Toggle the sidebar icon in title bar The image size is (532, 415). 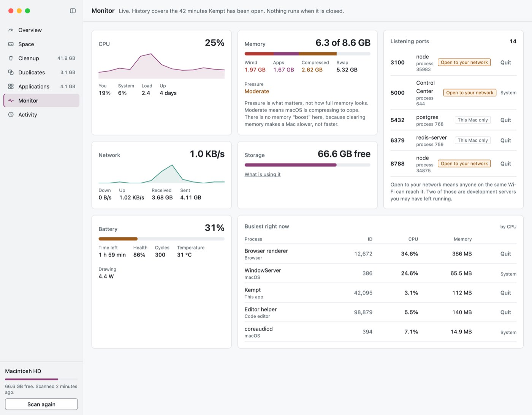click(73, 11)
